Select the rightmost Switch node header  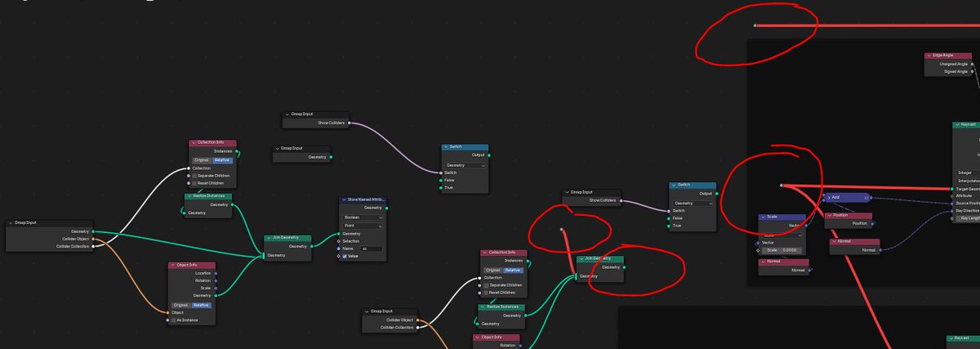(x=693, y=186)
